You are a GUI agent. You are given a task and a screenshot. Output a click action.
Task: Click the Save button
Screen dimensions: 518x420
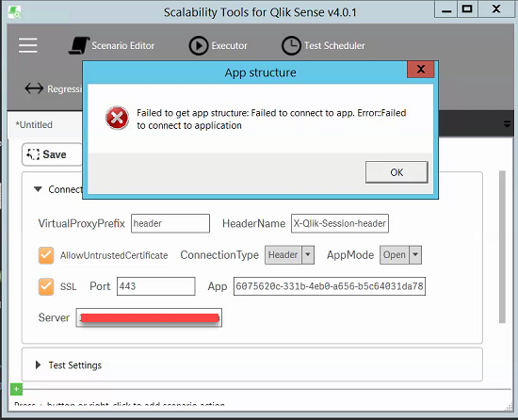52,154
